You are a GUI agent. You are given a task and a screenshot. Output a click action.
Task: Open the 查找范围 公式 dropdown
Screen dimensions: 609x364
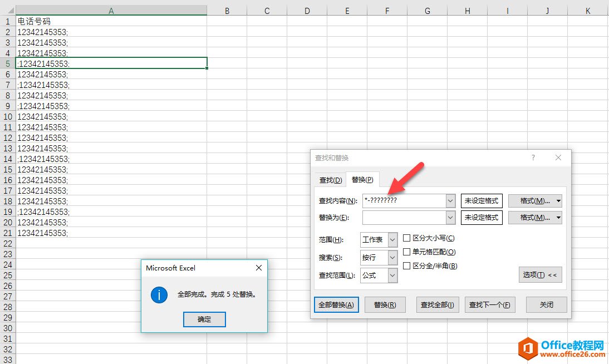392,275
